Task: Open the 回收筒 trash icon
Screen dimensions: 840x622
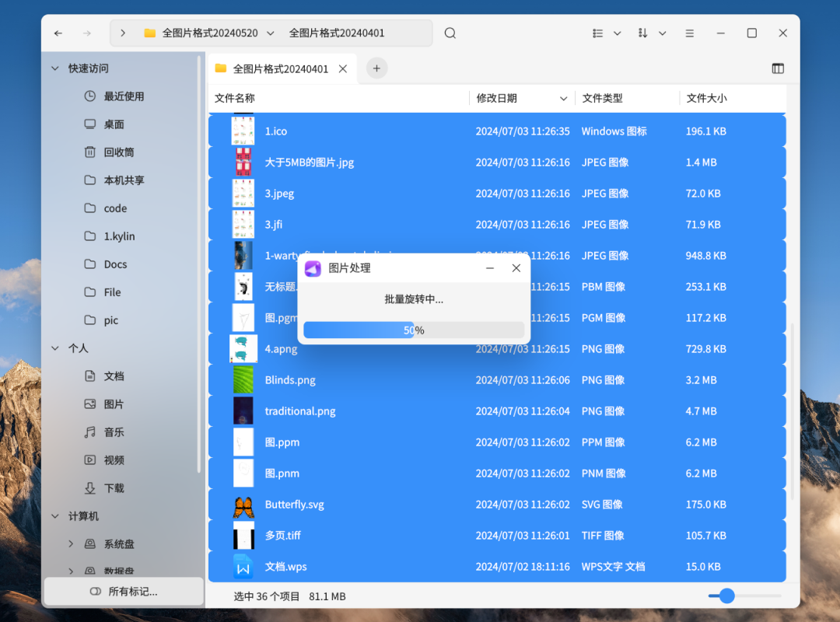Action: [x=90, y=152]
